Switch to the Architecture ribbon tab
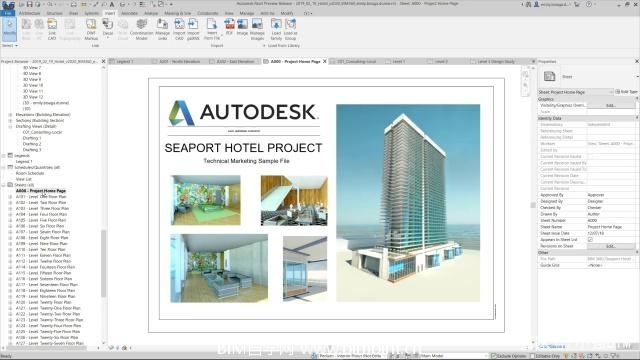Viewport: 640px width, 360px height. pos(29,13)
